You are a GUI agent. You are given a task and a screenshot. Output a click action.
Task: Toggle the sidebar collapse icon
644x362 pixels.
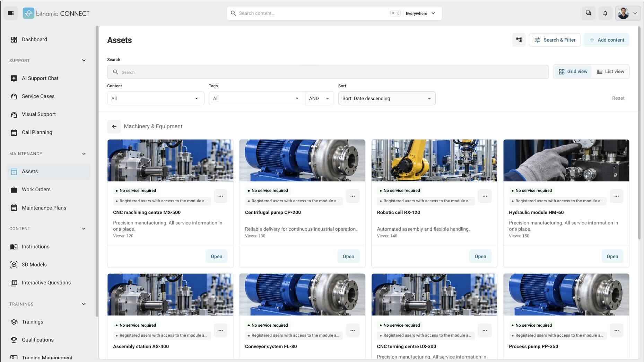(11, 13)
